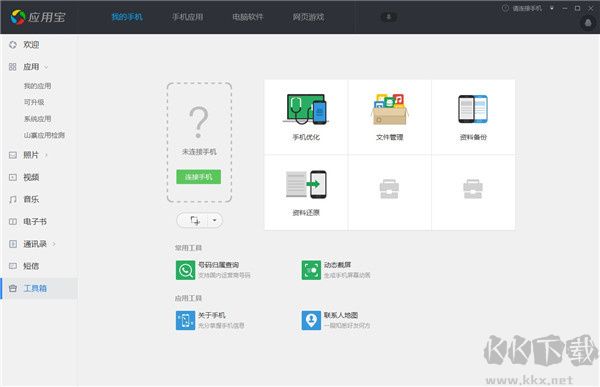Click the notification bell icon
Screen dimensions: 600x387
588,23
